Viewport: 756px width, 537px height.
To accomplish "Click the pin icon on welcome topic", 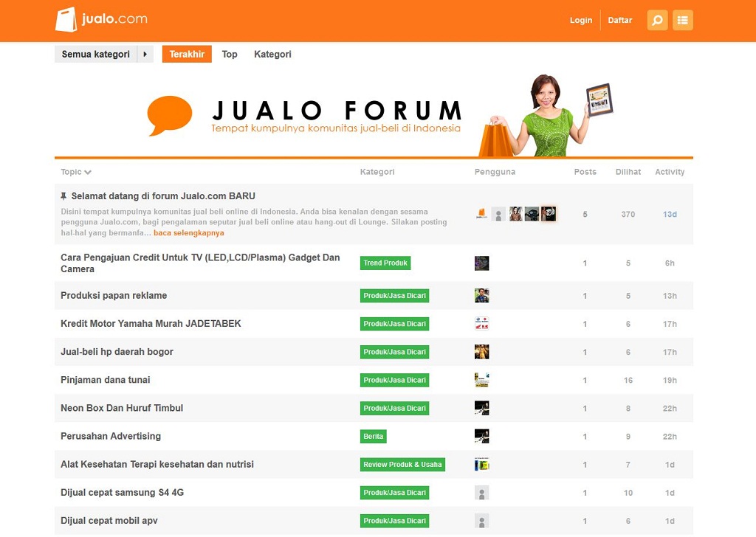I will click(63, 196).
